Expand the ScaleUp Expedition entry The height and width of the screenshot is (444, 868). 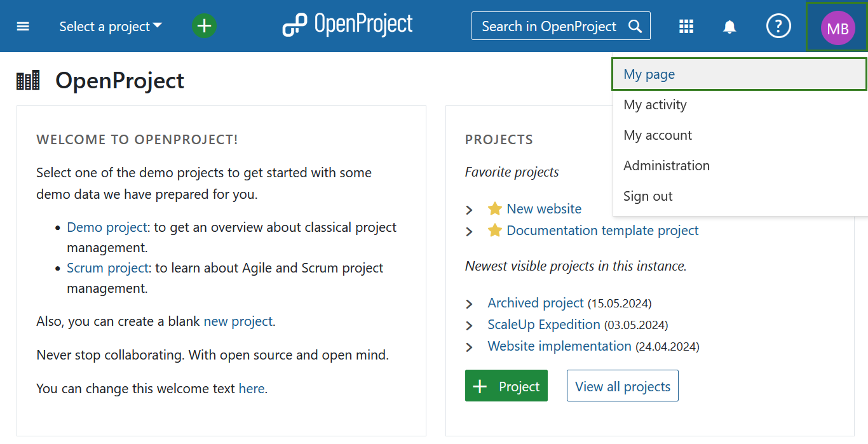click(470, 326)
